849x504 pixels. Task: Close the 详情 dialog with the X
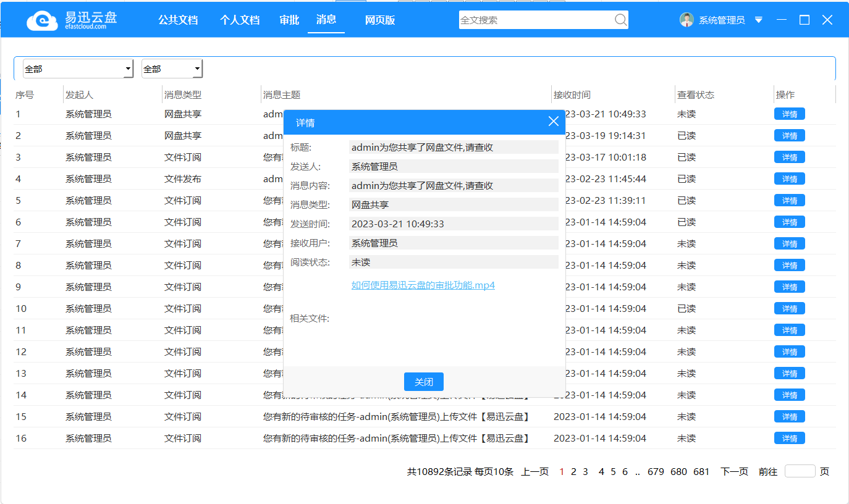click(553, 121)
